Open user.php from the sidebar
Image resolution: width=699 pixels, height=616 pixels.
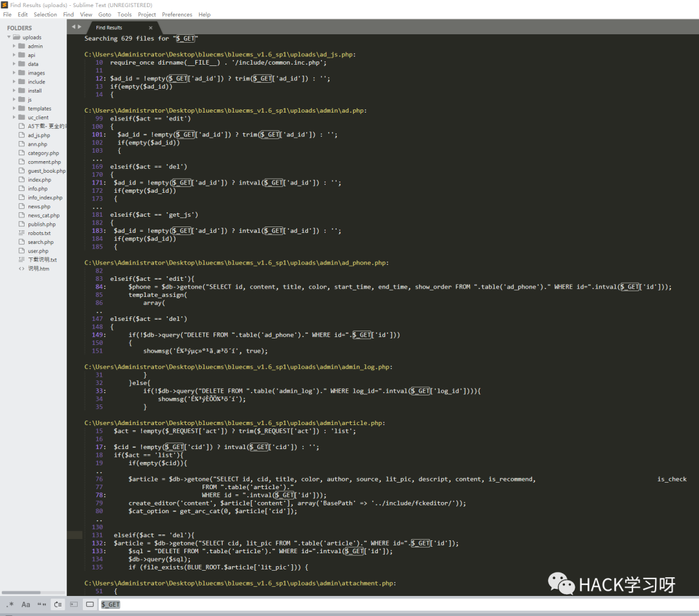38,251
